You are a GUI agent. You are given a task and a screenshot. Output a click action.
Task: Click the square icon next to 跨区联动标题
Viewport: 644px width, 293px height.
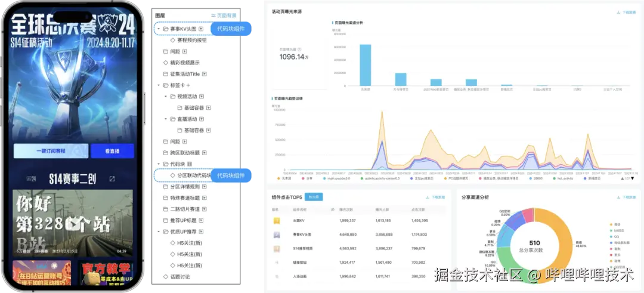pyautogui.click(x=204, y=153)
